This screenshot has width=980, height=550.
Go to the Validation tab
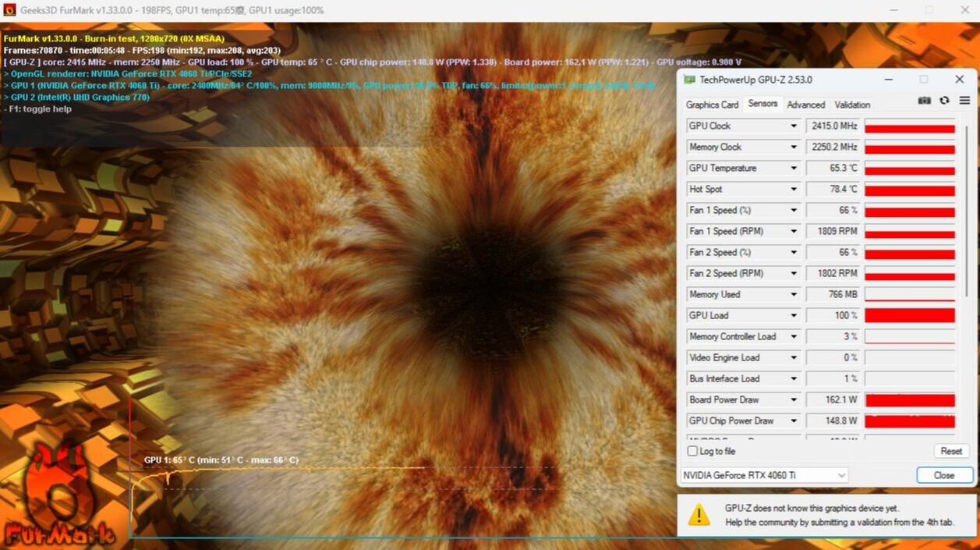(x=852, y=105)
